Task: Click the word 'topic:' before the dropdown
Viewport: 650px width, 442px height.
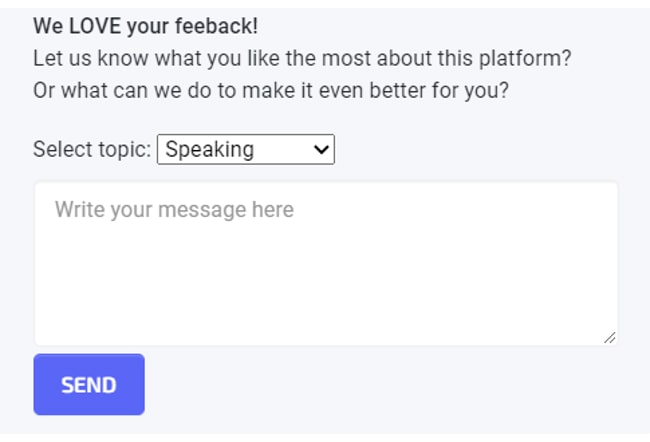Action: tap(126, 150)
